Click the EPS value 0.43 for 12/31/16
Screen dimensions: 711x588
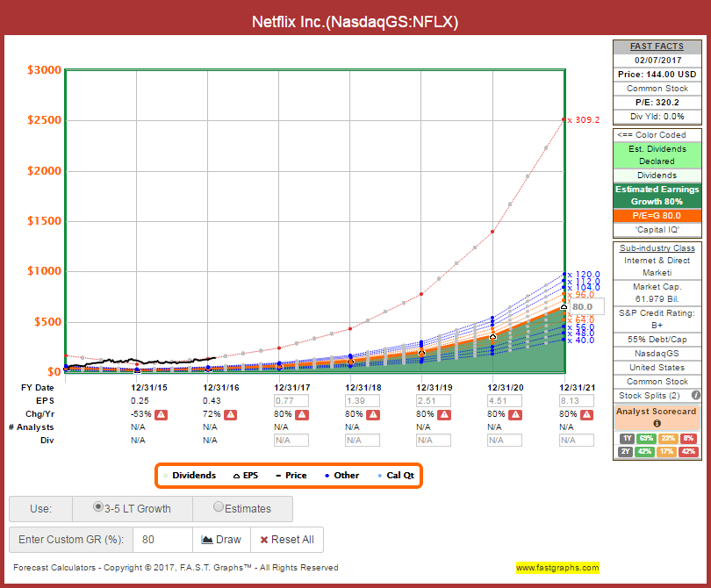[212, 401]
